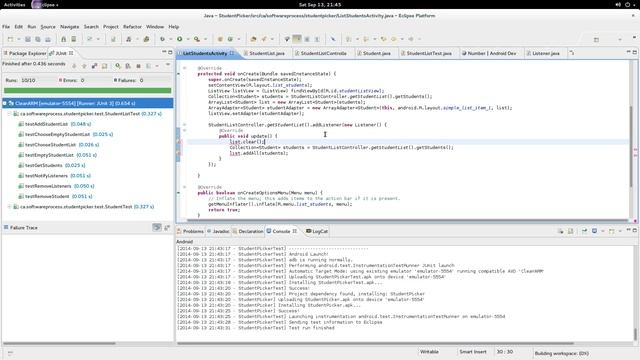
Task: Click Open Console icon
Action: coord(611,231)
